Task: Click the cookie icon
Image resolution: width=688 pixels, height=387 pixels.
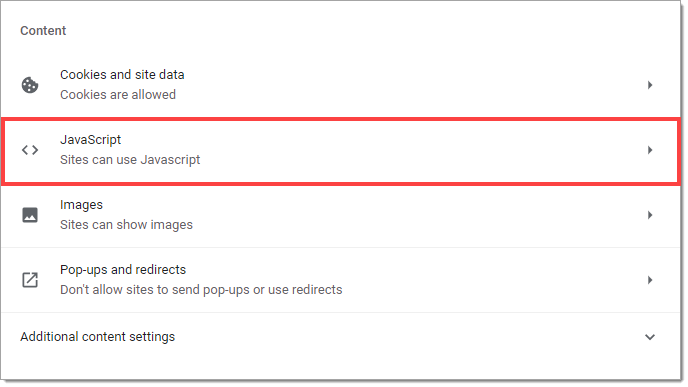Action: [x=30, y=85]
